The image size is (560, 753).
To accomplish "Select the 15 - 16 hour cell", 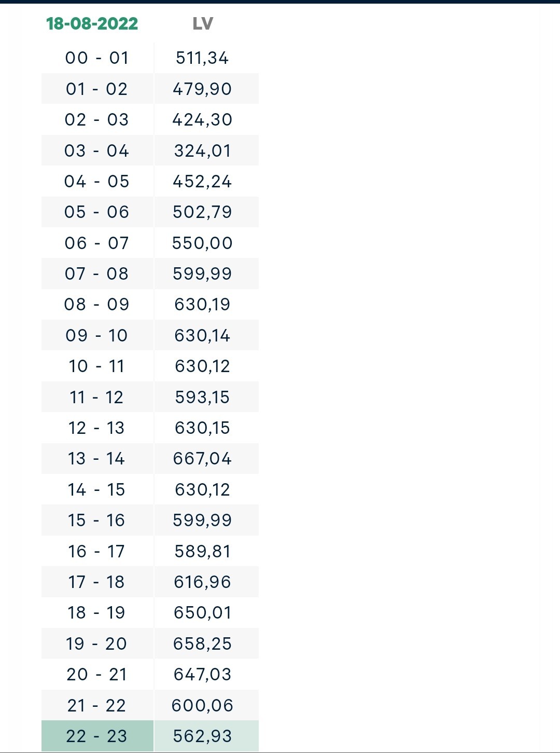I will [x=97, y=520].
